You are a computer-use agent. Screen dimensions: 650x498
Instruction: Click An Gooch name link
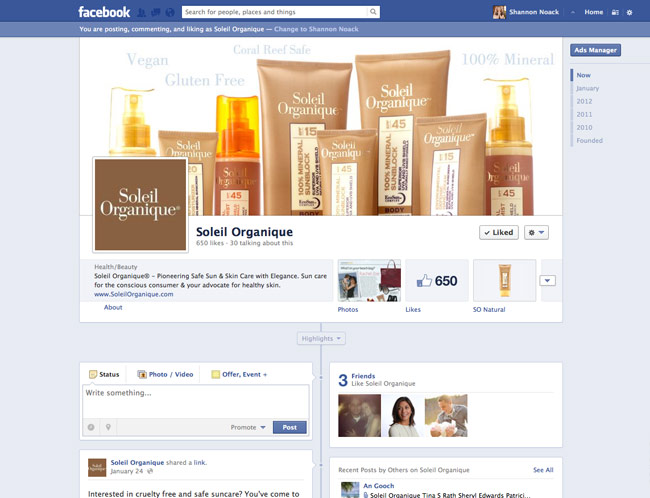click(378, 486)
